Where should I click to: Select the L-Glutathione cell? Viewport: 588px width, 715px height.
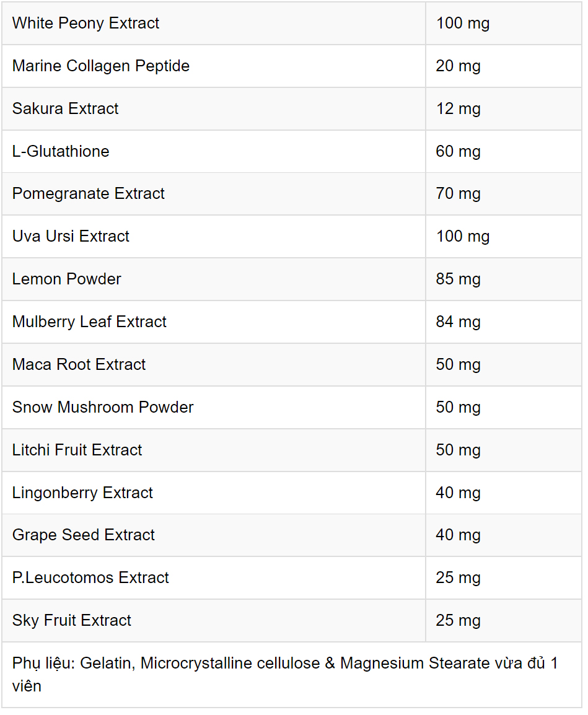[214, 151]
